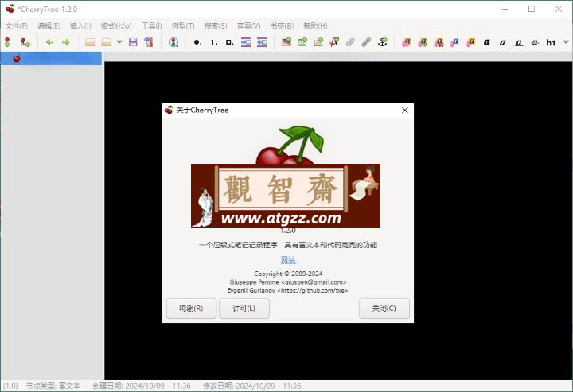This screenshot has height=392, width=573.
Task: Click the Copyright © 2009-2024 text
Action: tap(288, 274)
